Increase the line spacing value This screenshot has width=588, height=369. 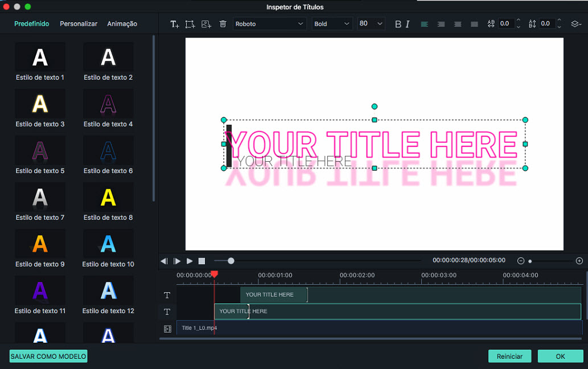coord(559,20)
